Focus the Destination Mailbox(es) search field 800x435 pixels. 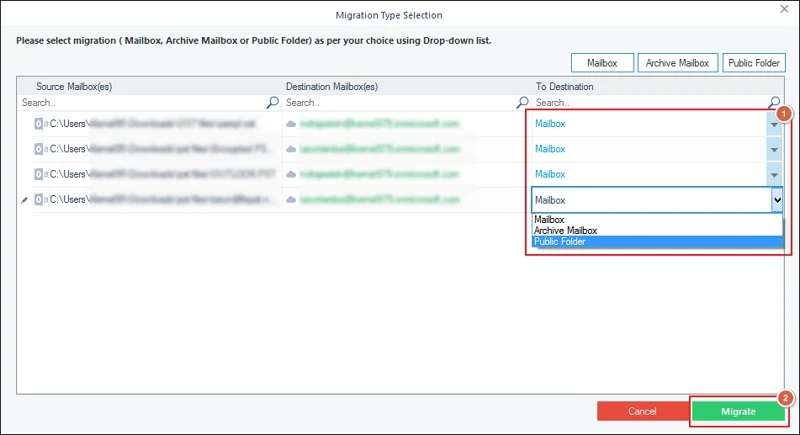[x=399, y=103]
